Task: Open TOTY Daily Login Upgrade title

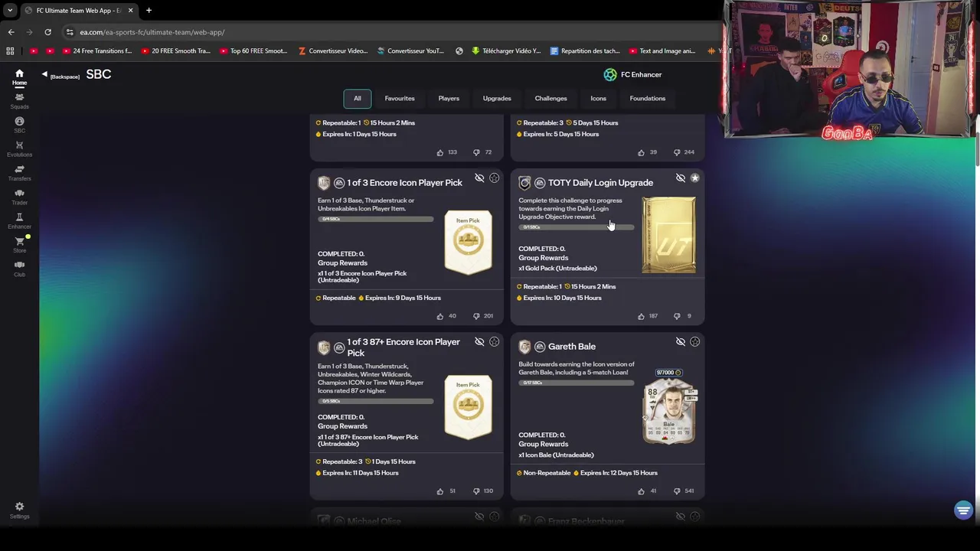Action: click(600, 183)
